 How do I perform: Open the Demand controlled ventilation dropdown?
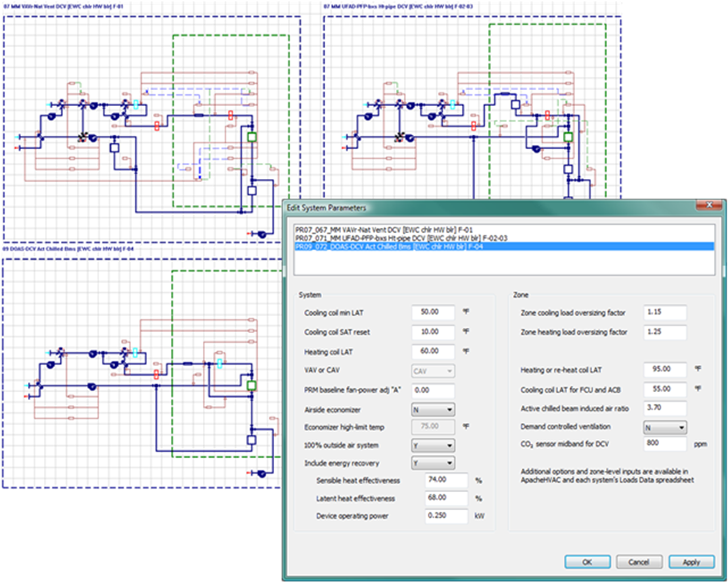tap(665, 427)
